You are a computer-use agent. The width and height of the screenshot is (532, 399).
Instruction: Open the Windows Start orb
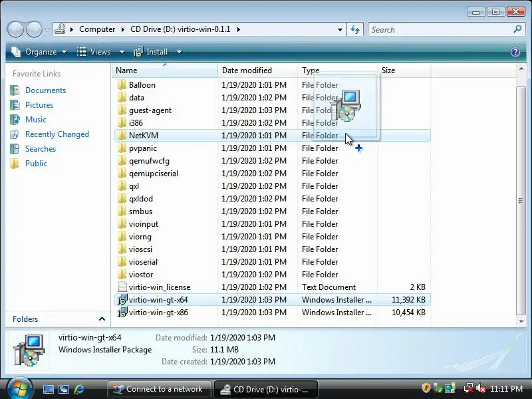click(19, 388)
